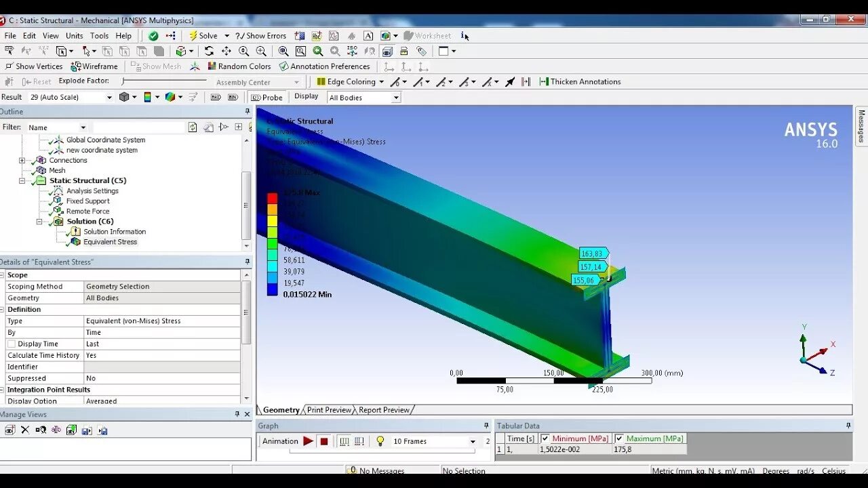Click the green checkmark update icon
The width and height of the screenshot is (868, 488).
tap(153, 36)
